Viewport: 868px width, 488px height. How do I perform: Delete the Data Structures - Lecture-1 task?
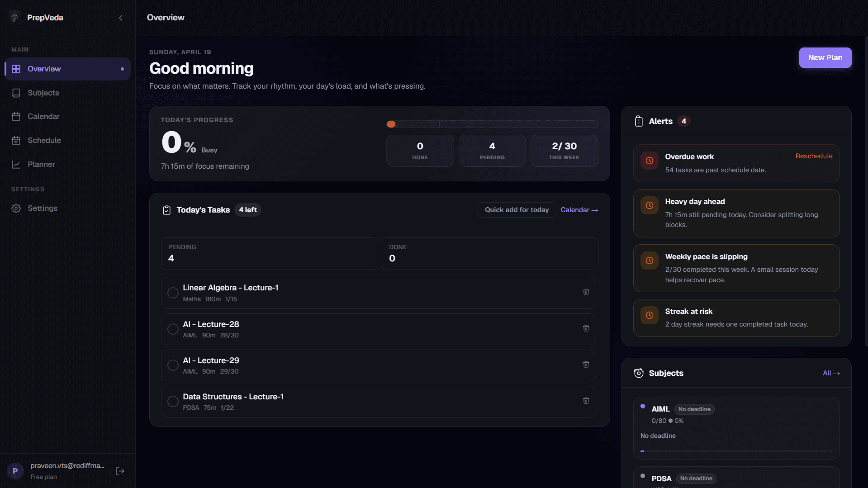click(586, 401)
